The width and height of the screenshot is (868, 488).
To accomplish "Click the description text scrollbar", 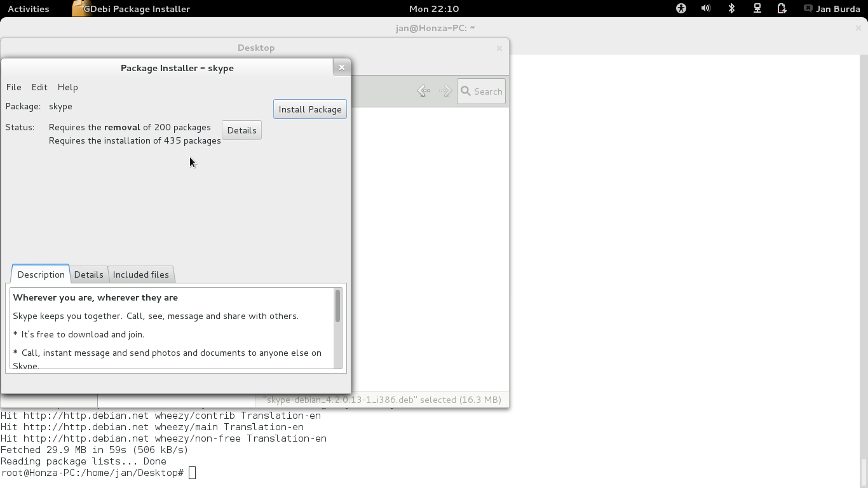I will pyautogui.click(x=337, y=306).
